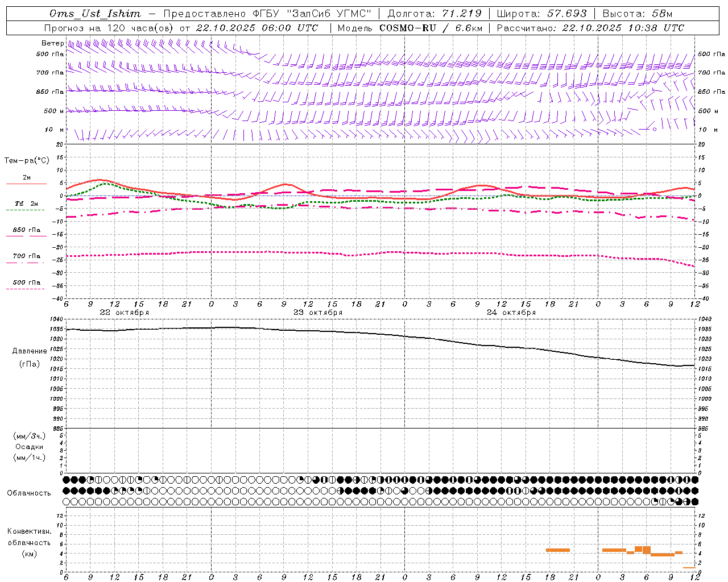Click the 24 октября date label
Screen dimensions: 728x582
[x=511, y=313]
